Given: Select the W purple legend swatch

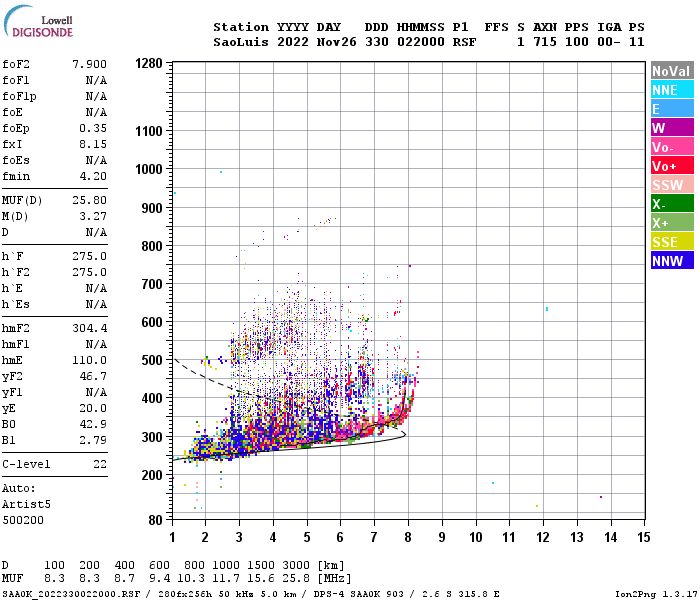Looking at the screenshot, I should [x=672, y=128].
